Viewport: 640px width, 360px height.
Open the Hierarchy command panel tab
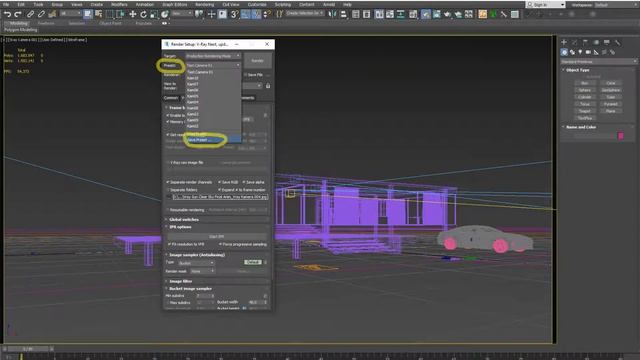point(585,42)
